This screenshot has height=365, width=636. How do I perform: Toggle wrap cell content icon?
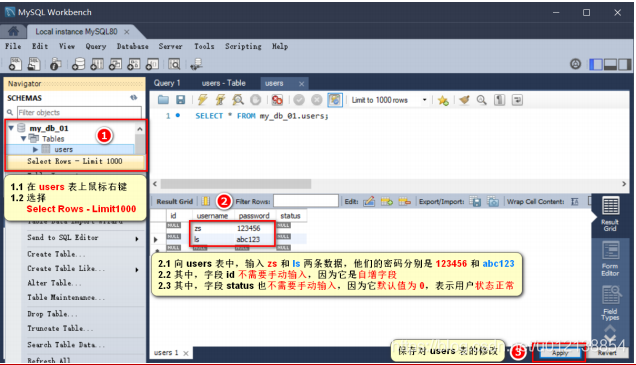click(x=575, y=202)
